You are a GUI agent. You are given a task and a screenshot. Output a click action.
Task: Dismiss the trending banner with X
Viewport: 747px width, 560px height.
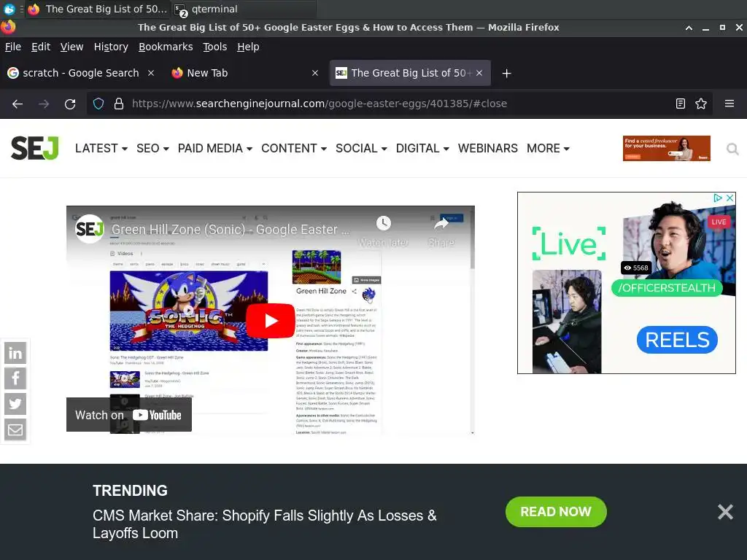click(x=725, y=512)
